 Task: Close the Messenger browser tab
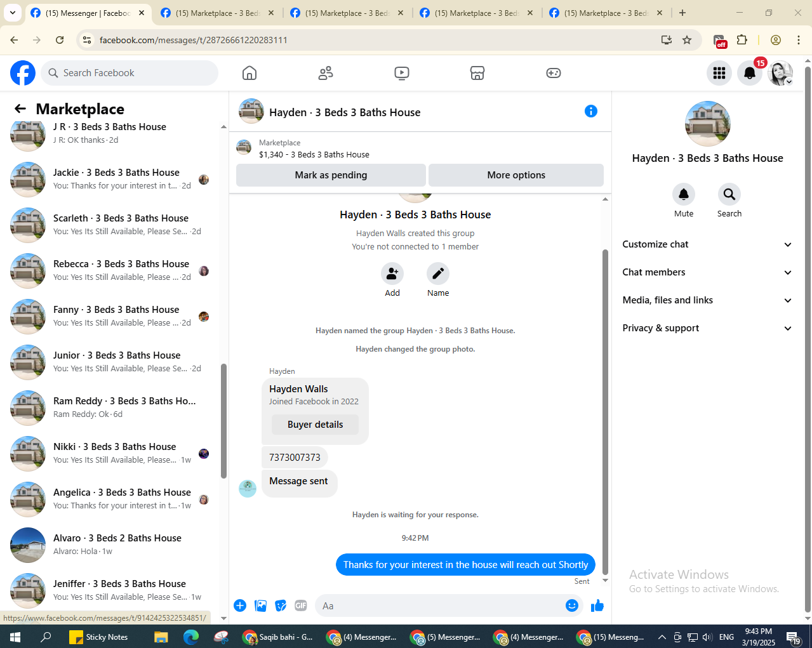click(x=141, y=13)
